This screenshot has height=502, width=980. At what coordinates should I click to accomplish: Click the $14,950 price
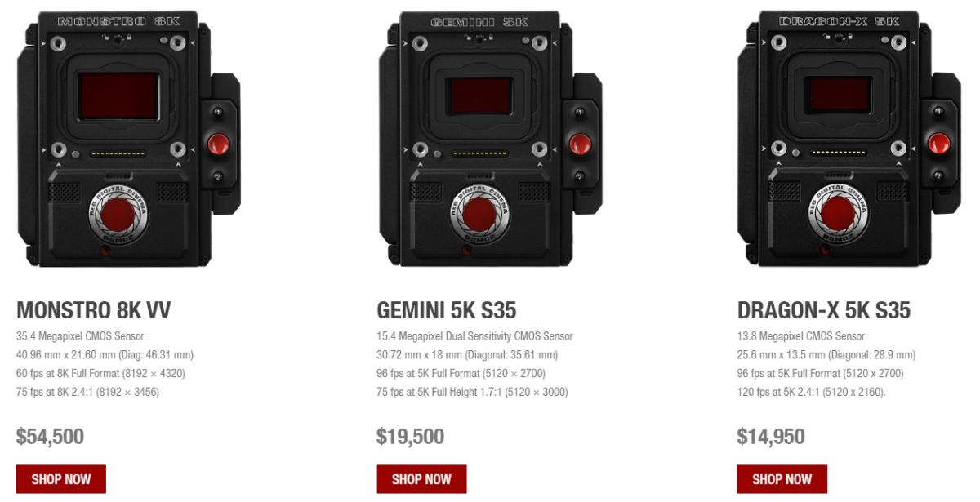coord(770,437)
